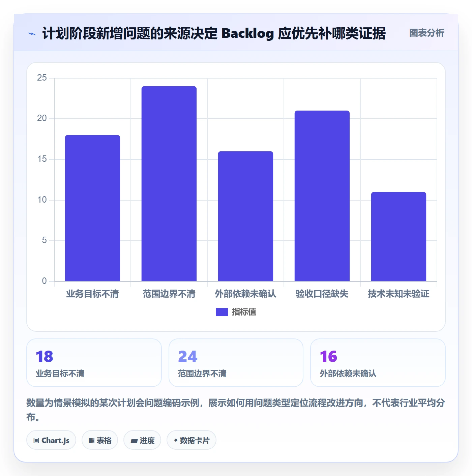Click the Chart.js tag chip

coord(51,440)
